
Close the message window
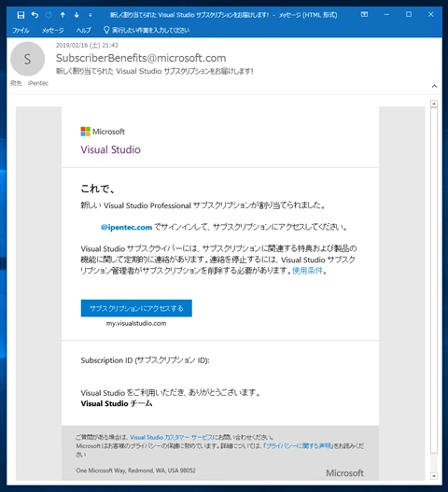click(x=431, y=14)
